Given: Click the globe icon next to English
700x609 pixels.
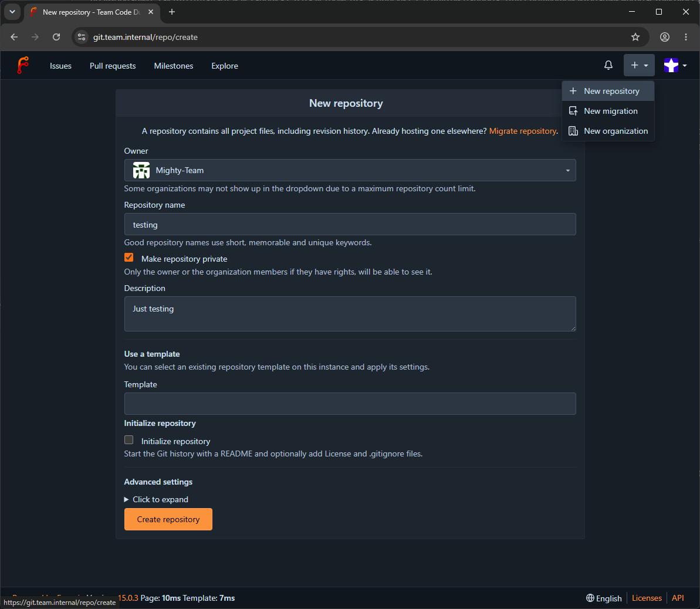Looking at the screenshot, I should pyautogui.click(x=590, y=598).
